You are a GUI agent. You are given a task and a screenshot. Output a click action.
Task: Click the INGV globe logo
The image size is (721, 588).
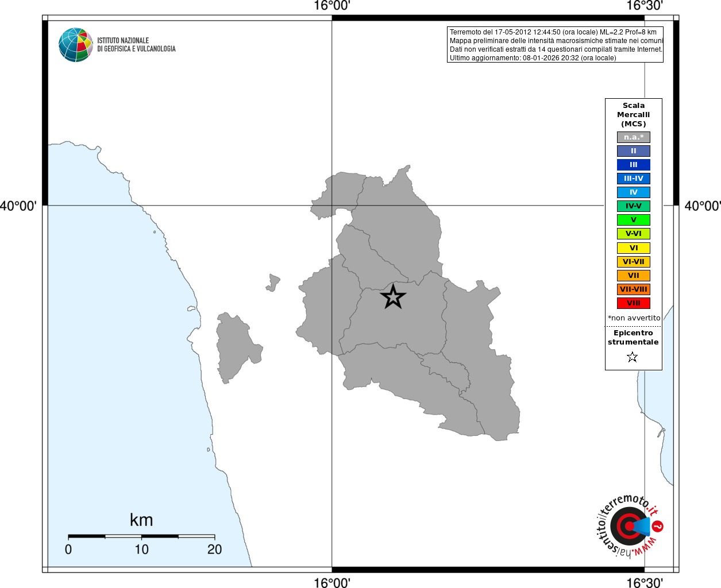click(x=76, y=45)
